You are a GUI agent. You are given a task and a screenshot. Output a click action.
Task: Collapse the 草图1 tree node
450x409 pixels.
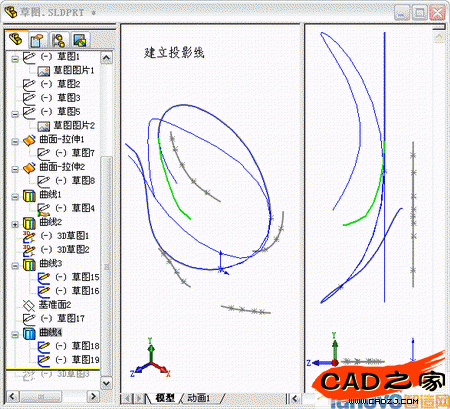click(15, 59)
